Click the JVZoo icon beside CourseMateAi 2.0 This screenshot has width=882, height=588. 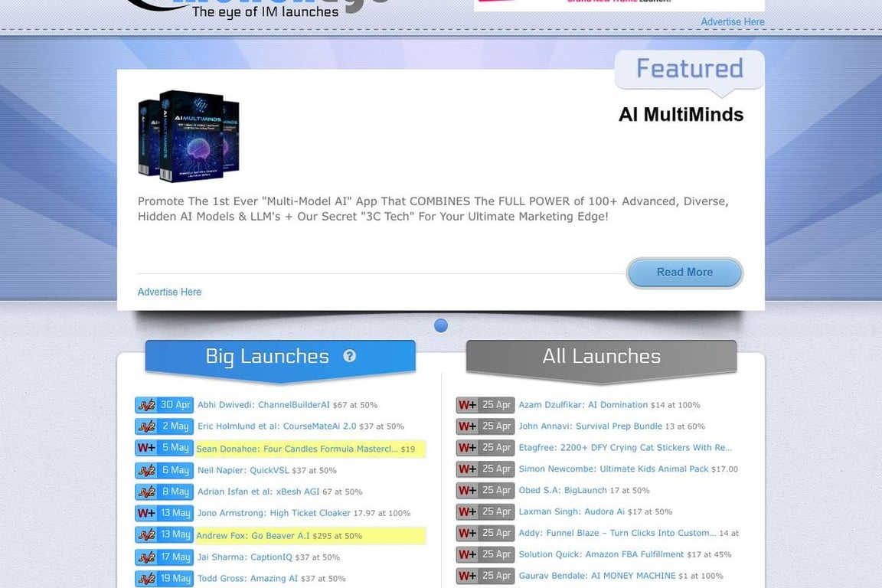[x=147, y=426]
